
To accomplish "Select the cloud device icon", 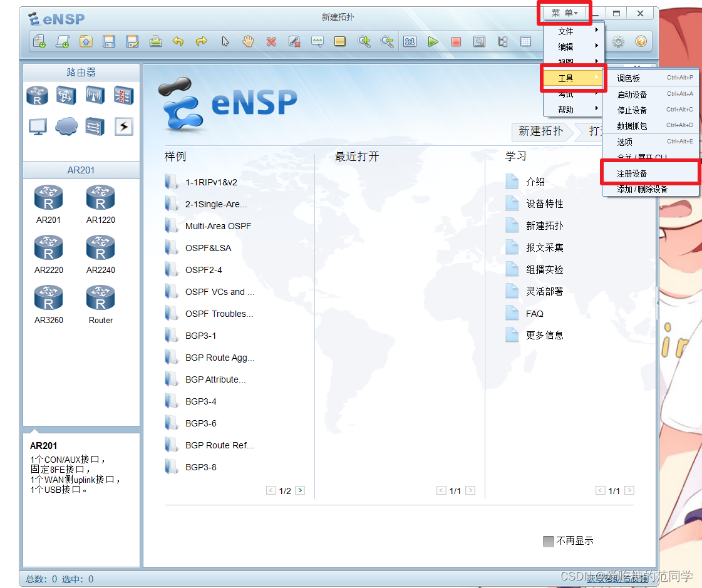I will point(66,126).
